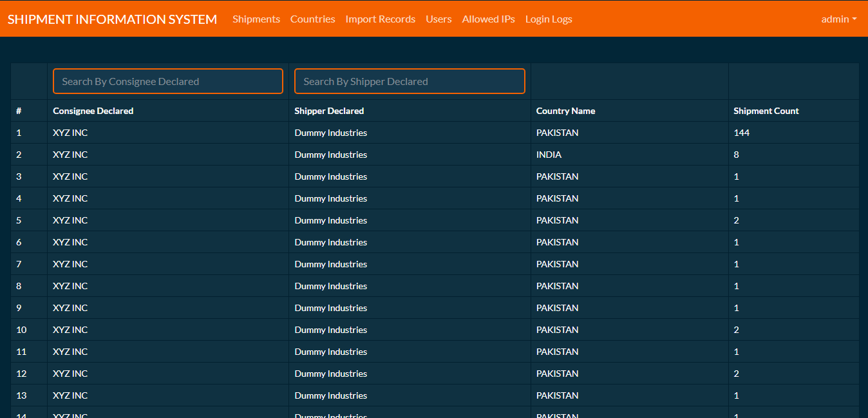Screen dimensions: 868x418
Task: View the Login Logs page
Action: (x=549, y=19)
